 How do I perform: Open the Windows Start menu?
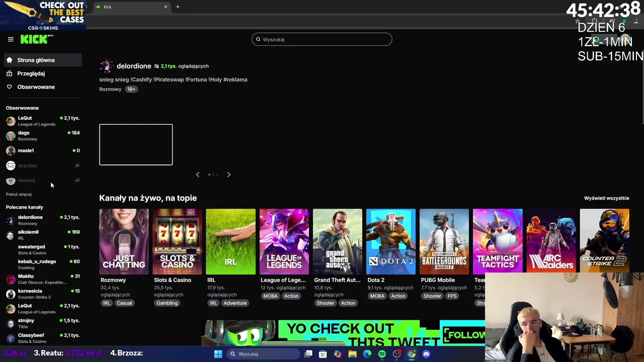point(218,354)
